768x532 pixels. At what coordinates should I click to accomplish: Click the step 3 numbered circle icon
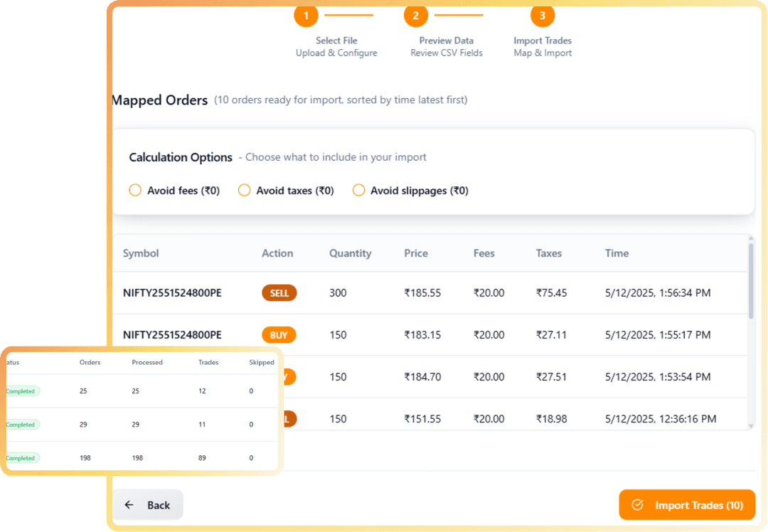[x=543, y=15]
